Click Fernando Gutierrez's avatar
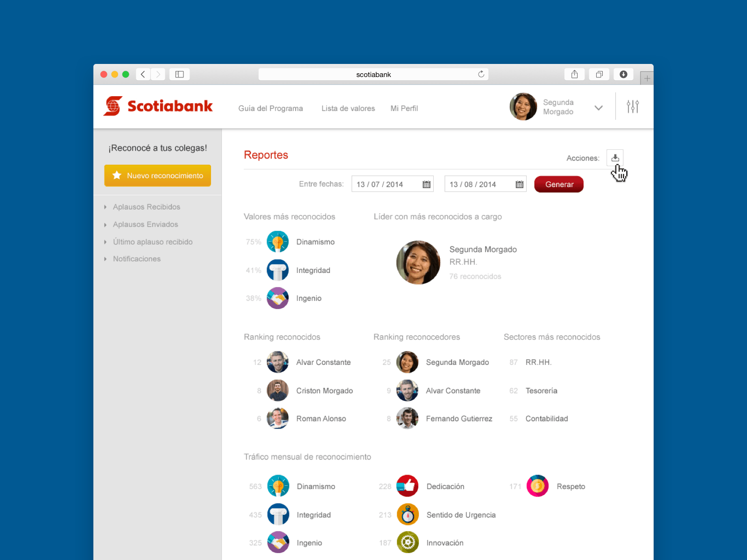Screen dimensions: 747x560 coord(408,419)
